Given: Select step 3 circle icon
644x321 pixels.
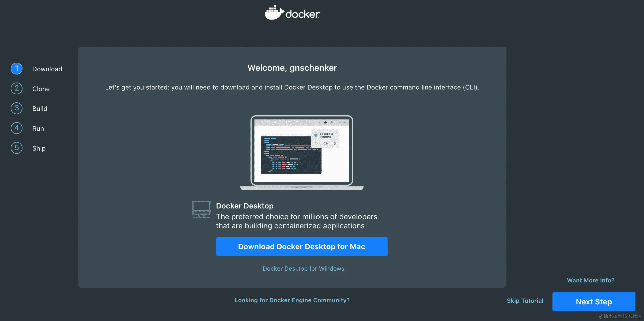Looking at the screenshot, I should [x=17, y=108].
